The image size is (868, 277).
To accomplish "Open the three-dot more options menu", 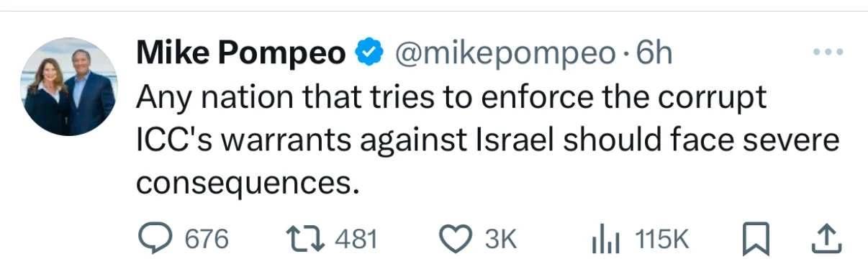I will [825, 53].
